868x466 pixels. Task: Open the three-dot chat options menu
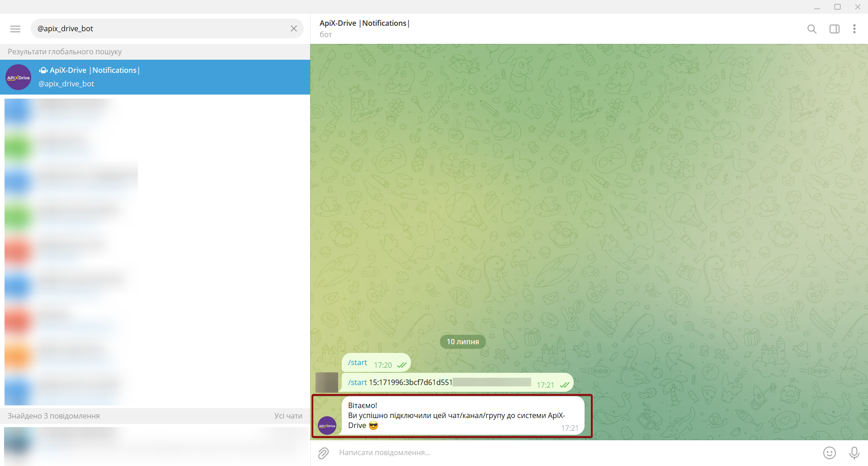click(854, 29)
